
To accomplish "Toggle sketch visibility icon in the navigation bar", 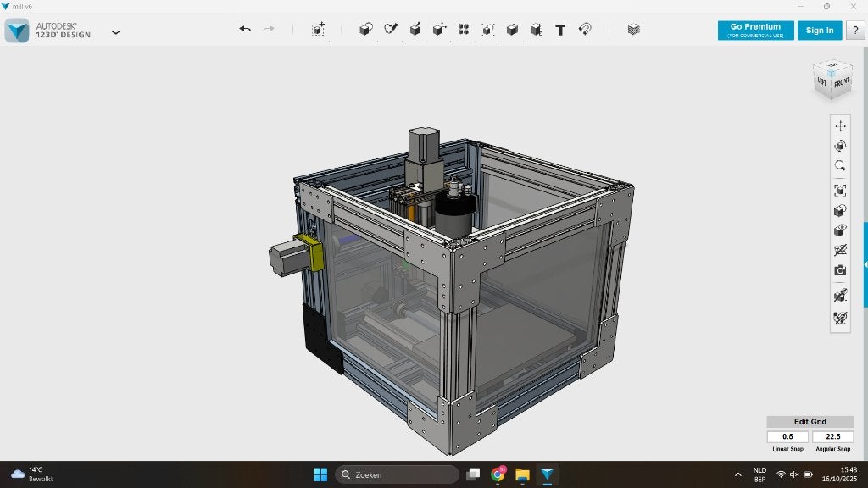I will (x=840, y=319).
